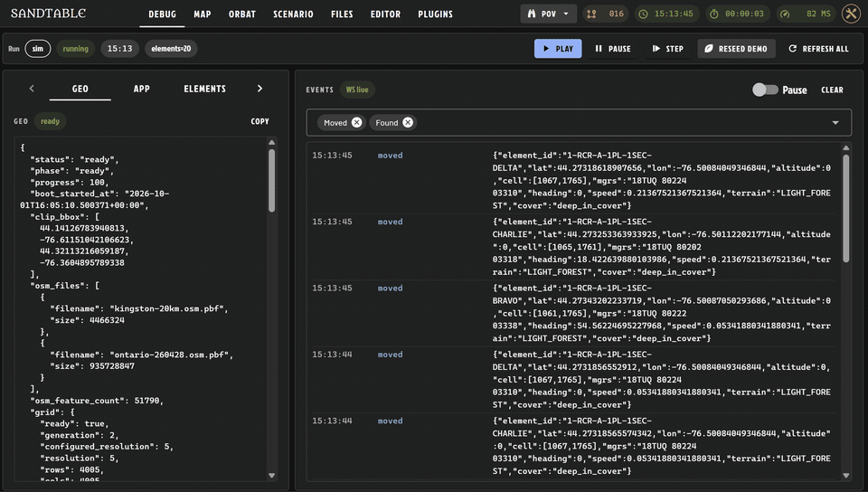Click the clock 15:13:45 indicator

[666, 14]
